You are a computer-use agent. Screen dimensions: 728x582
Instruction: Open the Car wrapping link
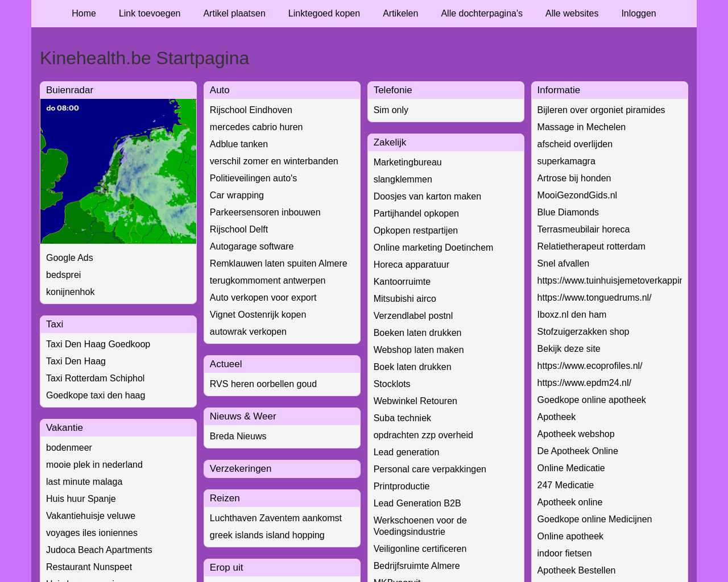(237, 196)
